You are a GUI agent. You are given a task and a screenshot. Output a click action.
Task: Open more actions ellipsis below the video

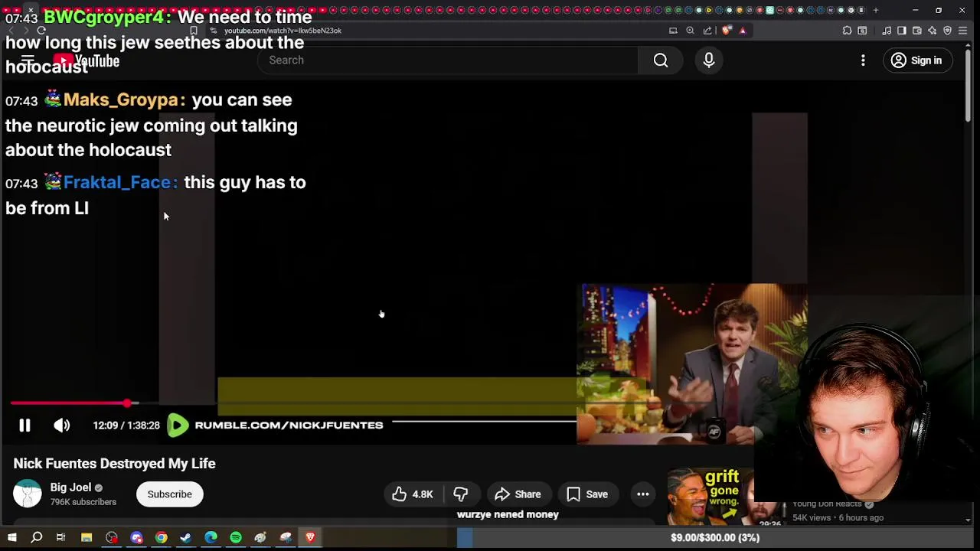pyautogui.click(x=643, y=494)
